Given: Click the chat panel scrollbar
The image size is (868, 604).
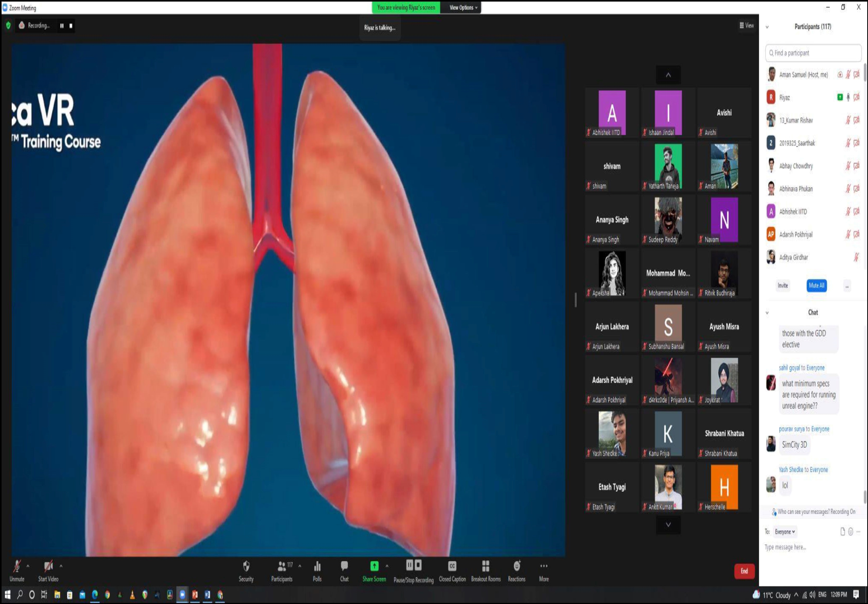Looking at the screenshot, I should coord(865,497).
